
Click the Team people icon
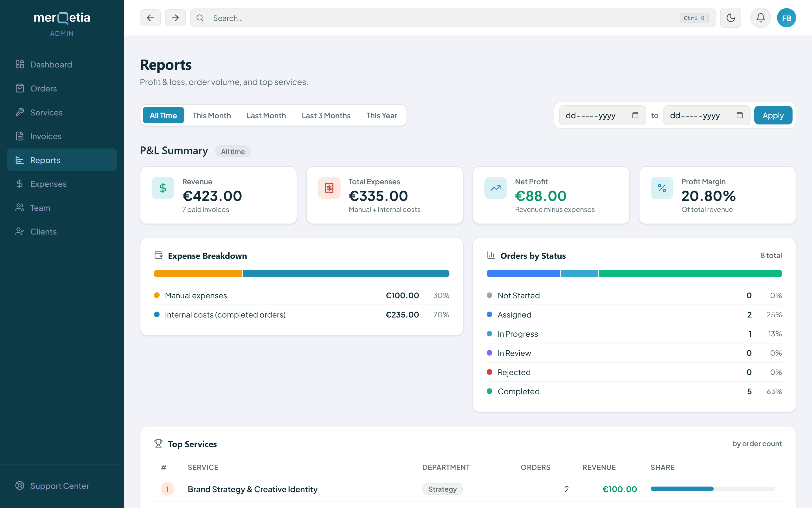20,208
